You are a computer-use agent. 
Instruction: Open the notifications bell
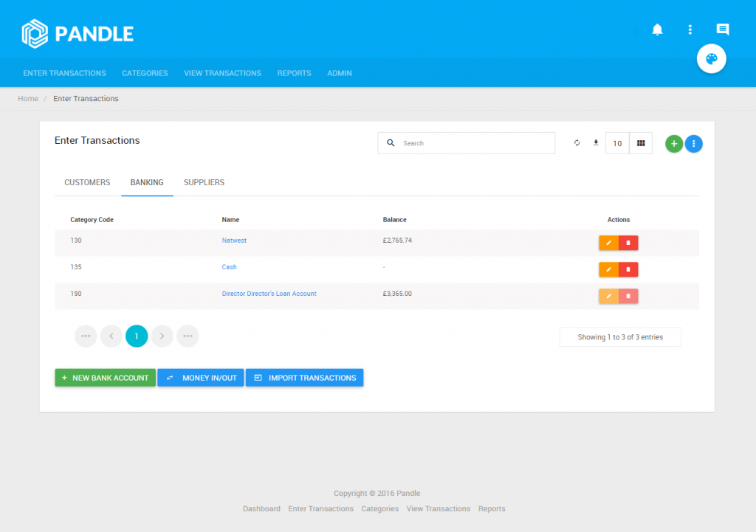[x=657, y=30]
